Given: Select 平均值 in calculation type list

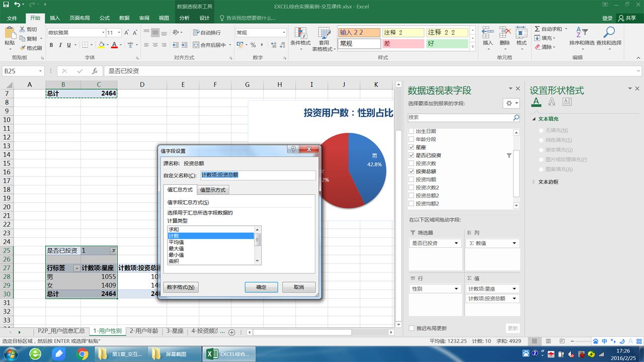Looking at the screenshot, I should click(x=211, y=242).
